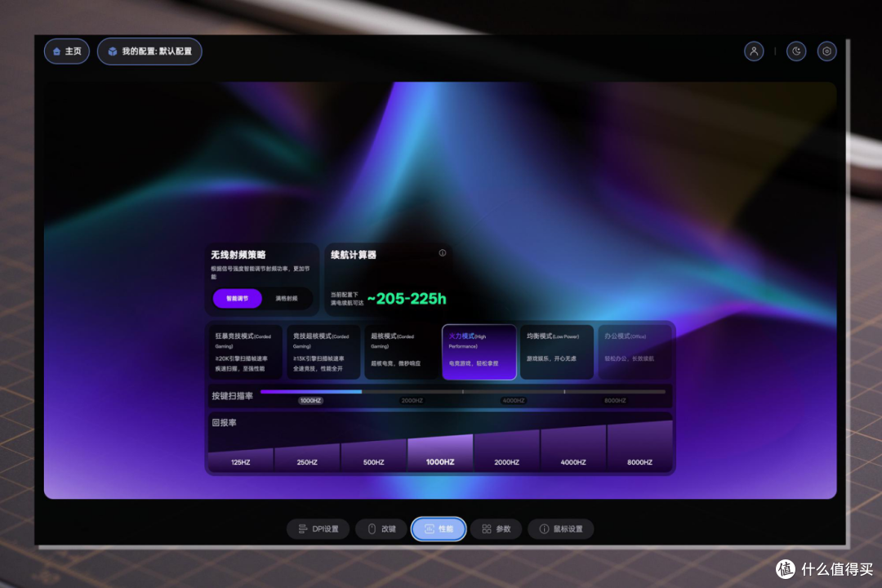Open the user account icon
Screen dimensions: 882x588
tap(754, 51)
